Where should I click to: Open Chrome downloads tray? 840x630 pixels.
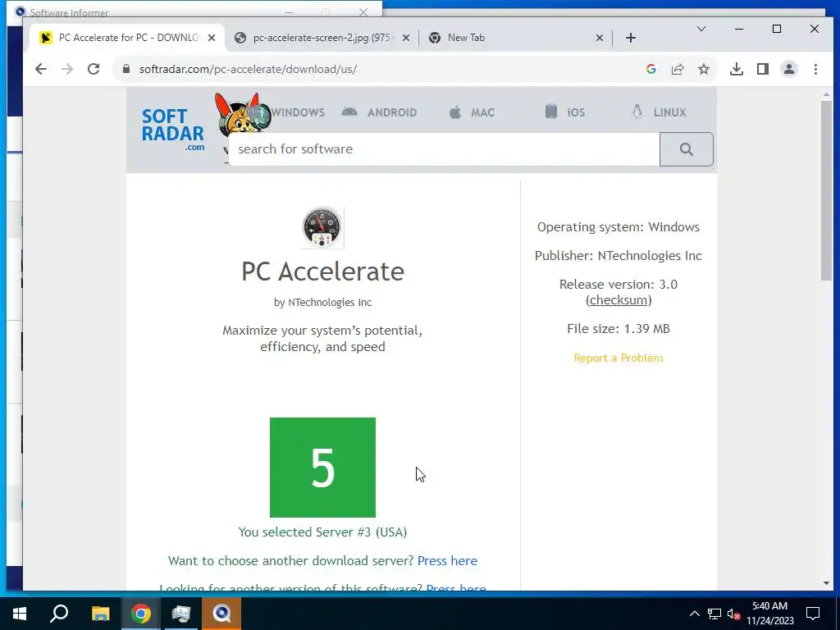tap(736, 69)
